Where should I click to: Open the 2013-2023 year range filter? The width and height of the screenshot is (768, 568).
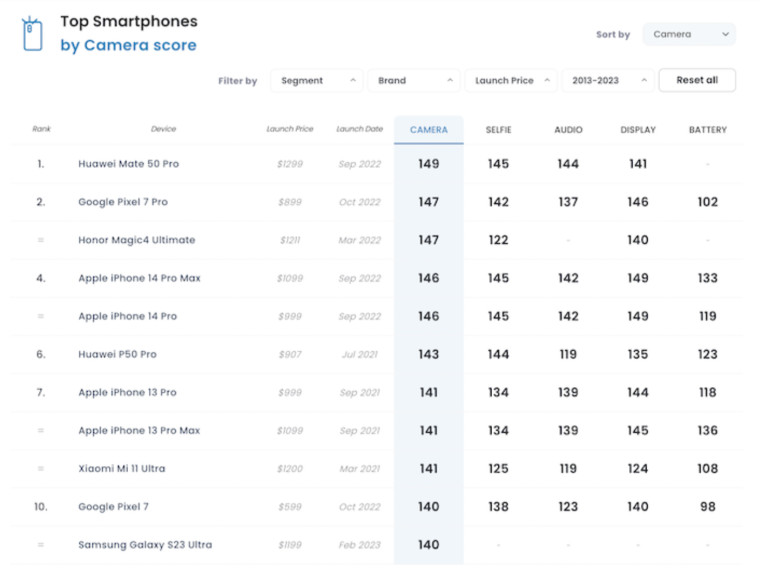click(607, 81)
